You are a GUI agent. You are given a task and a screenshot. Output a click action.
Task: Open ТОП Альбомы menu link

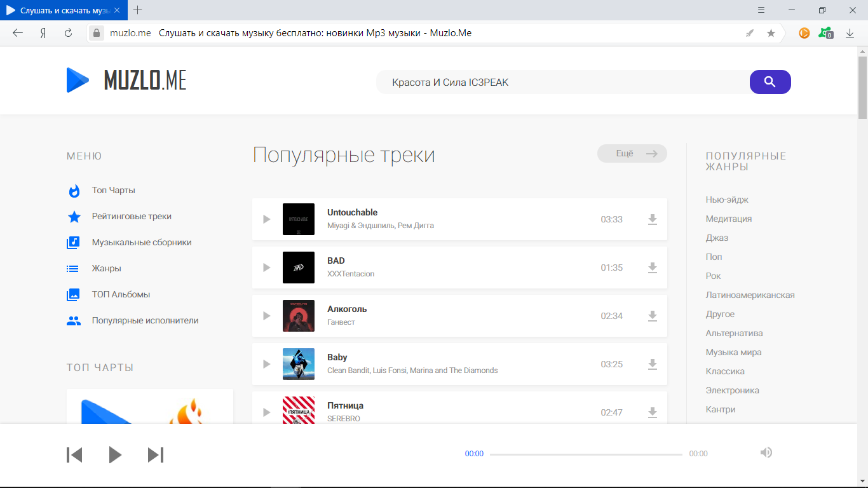pos(121,295)
